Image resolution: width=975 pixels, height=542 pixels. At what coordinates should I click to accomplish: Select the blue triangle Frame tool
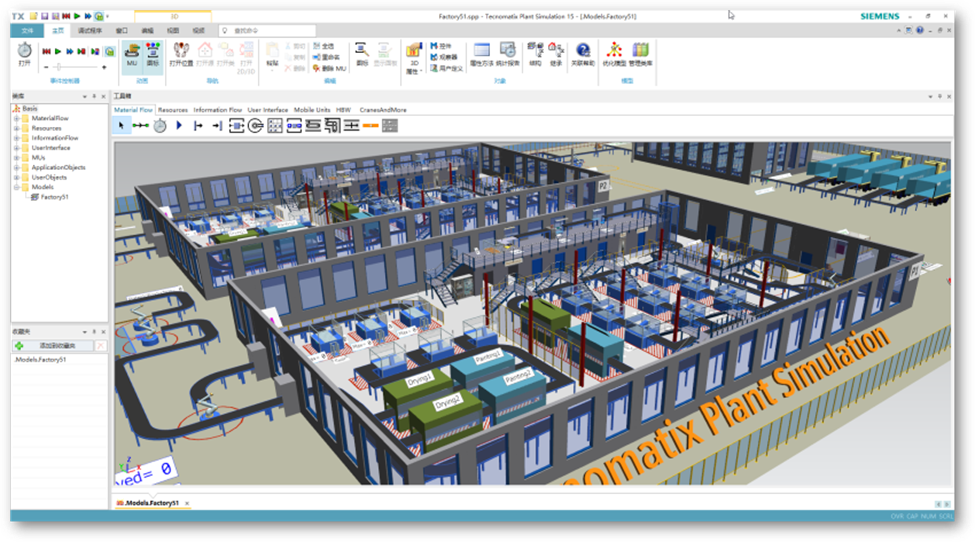(179, 126)
